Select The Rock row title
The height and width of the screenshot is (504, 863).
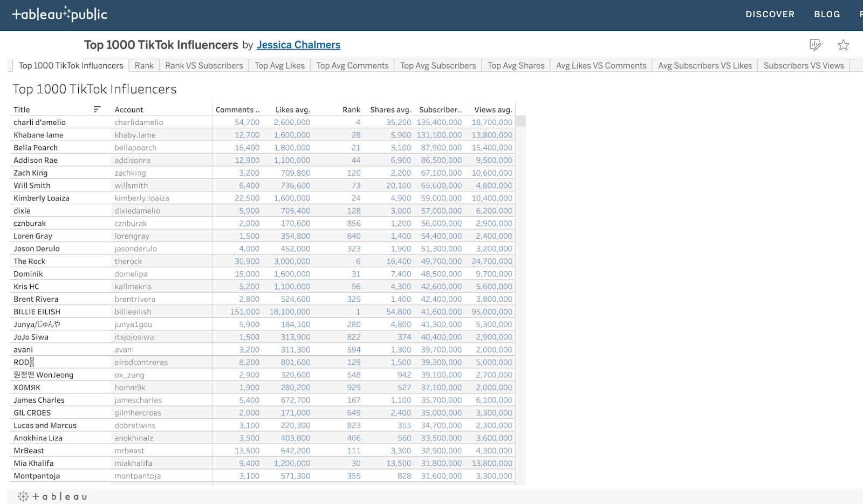tap(30, 261)
